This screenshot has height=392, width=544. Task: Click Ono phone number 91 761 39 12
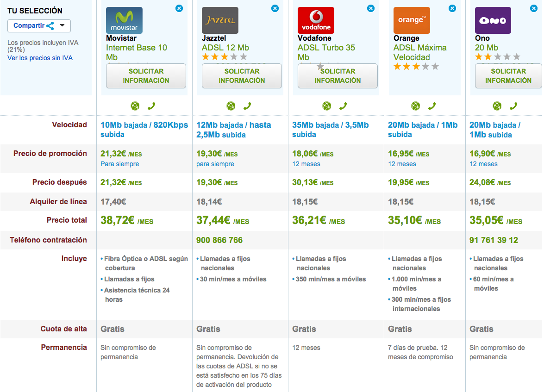tap(494, 240)
